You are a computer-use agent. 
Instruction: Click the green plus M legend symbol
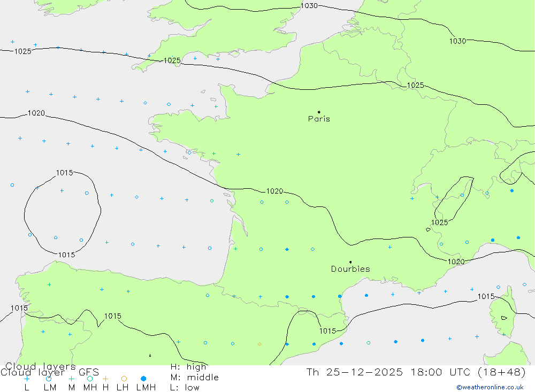(71, 379)
